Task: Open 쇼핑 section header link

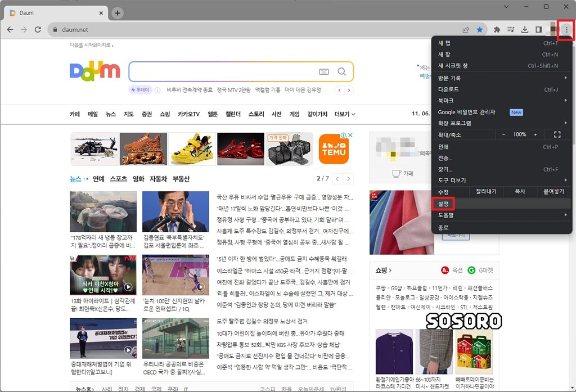Action: (383, 271)
